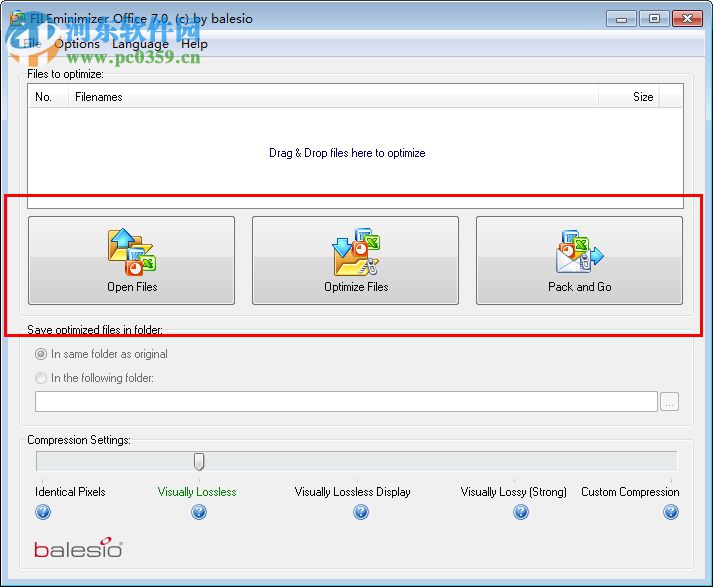Minimize the FILEminimizer window

point(621,19)
